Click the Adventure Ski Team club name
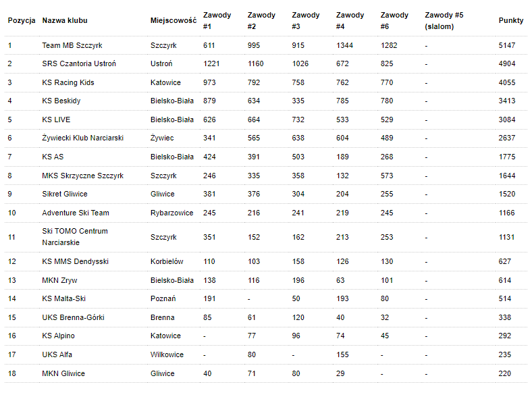Viewport: 532px width, 397px height. pyautogui.click(x=76, y=213)
